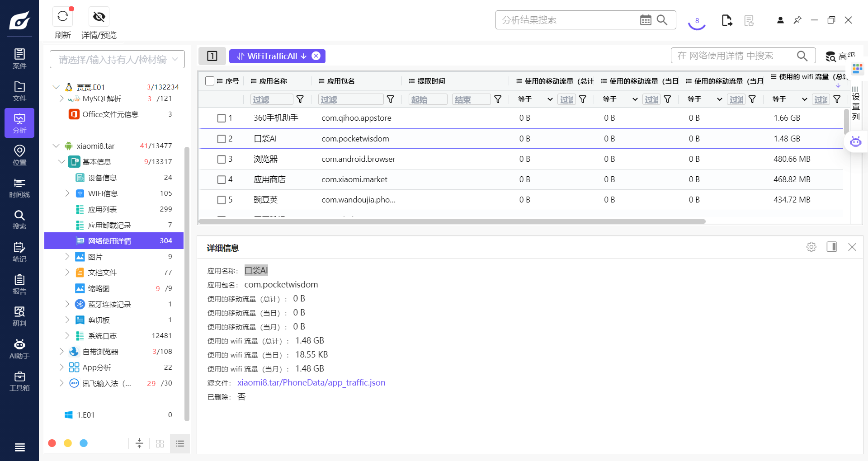Open source file link app_traffic.json
This screenshot has height=461, width=868.
(x=311, y=382)
